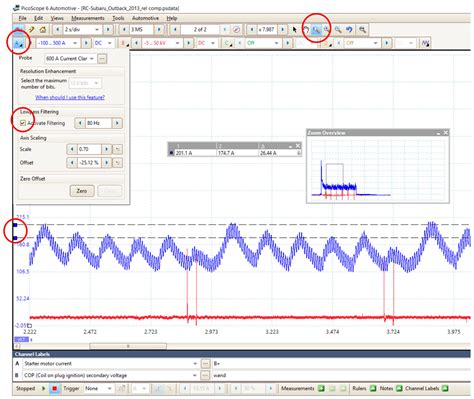The image size is (474, 399).
Task: Click the home icon in toolbar
Action: pyautogui.click(x=43, y=30)
